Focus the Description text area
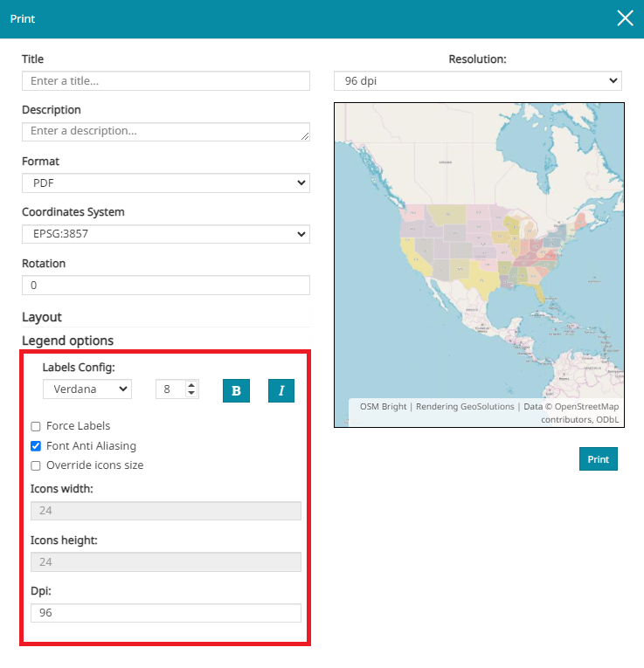The image size is (644, 668). point(165,131)
